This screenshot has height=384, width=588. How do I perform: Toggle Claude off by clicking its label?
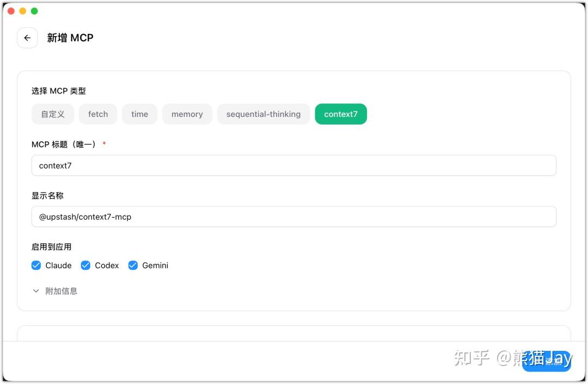pyautogui.click(x=57, y=265)
